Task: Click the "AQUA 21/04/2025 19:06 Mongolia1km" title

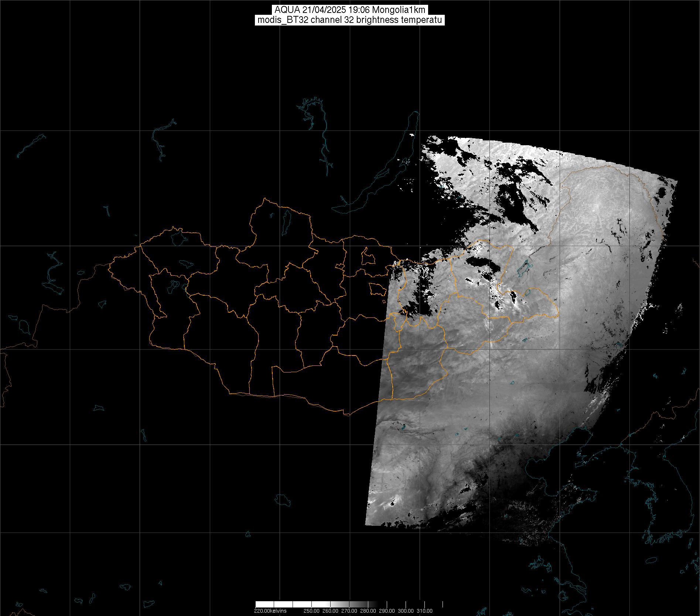Action: [x=349, y=9]
